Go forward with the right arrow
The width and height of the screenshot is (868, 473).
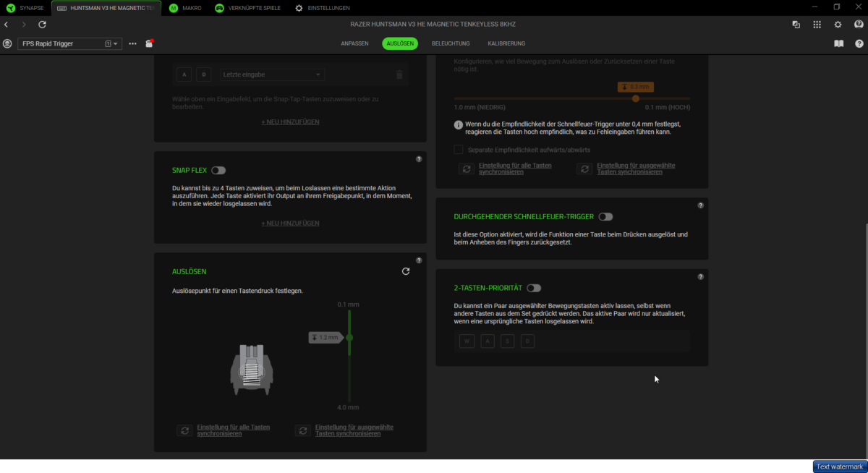[24, 25]
